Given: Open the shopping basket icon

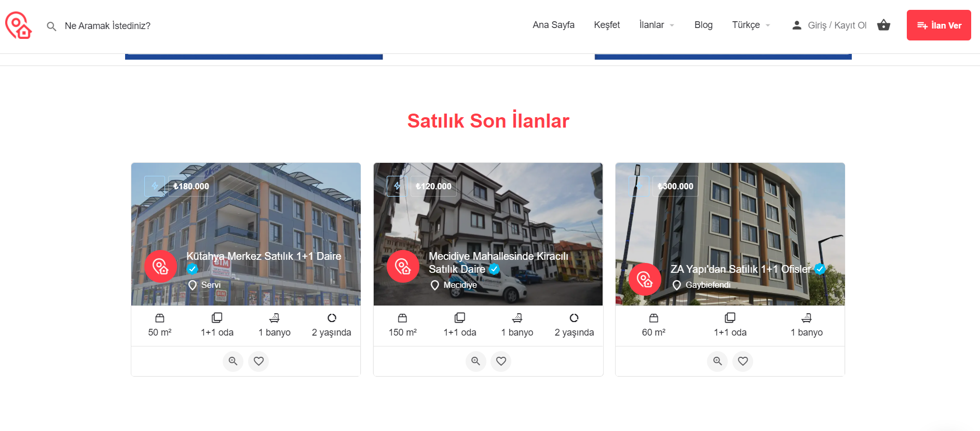Looking at the screenshot, I should (883, 25).
